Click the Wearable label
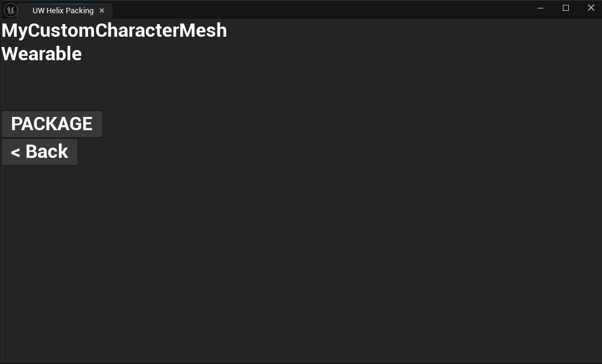 pos(42,54)
